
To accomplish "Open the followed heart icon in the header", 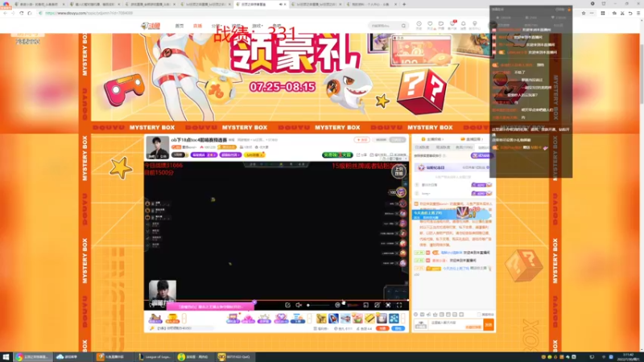I will coord(430,25).
